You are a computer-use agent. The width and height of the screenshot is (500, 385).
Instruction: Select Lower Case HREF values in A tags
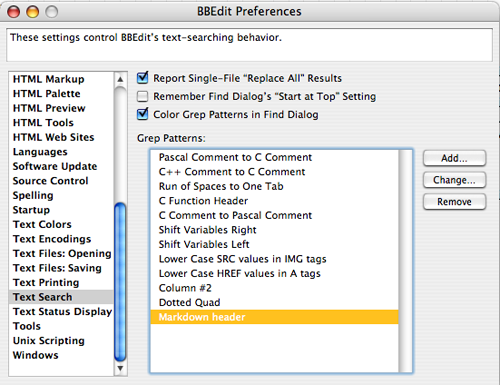(274, 273)
